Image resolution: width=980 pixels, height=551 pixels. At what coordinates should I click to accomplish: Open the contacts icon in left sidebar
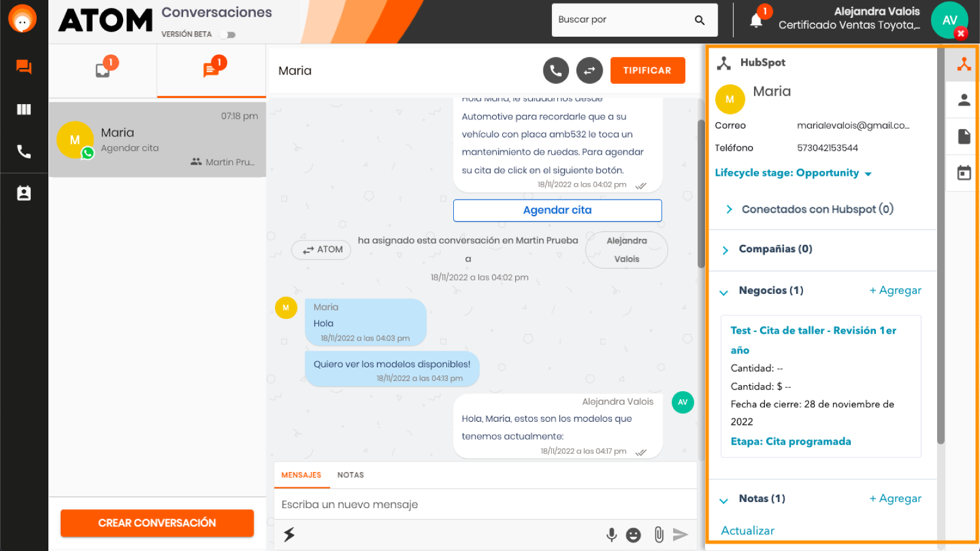coord(24,192)
